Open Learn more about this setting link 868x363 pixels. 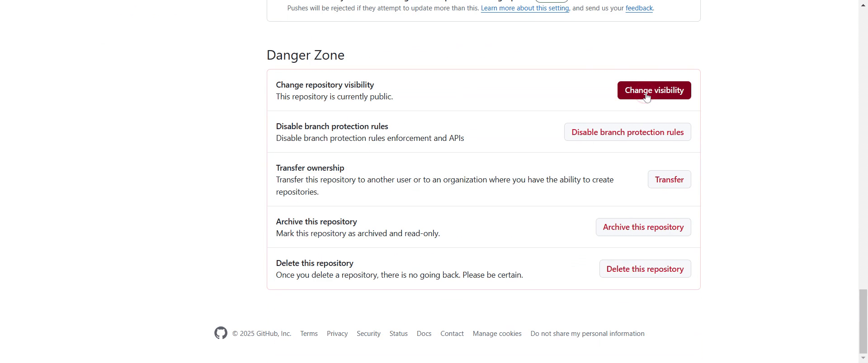tap(525, 8)
